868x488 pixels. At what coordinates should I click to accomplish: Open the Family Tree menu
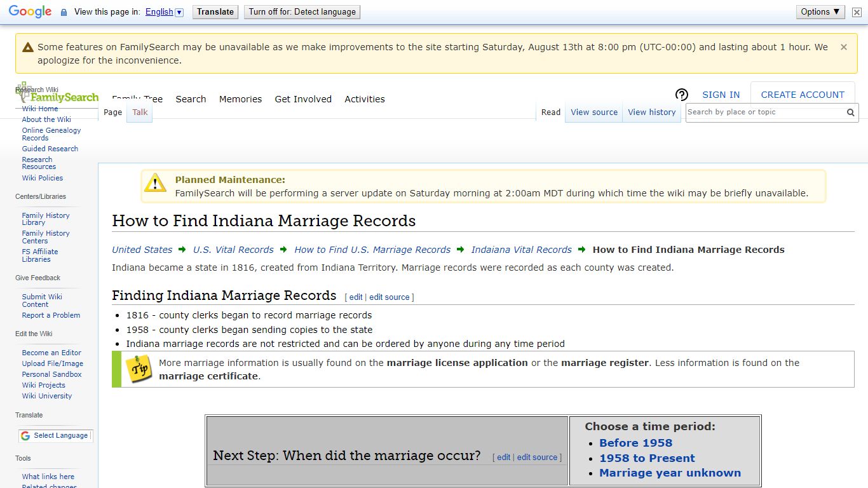[x=137, y=99]
